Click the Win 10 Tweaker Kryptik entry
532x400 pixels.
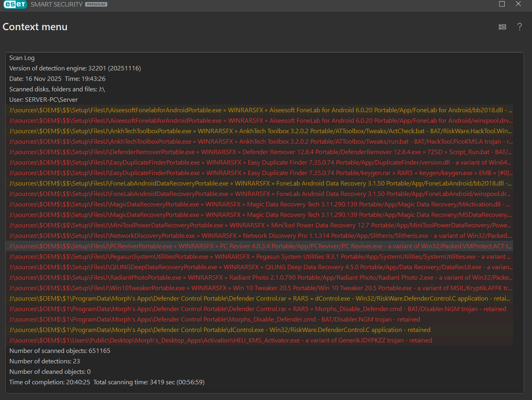[261, 288]
